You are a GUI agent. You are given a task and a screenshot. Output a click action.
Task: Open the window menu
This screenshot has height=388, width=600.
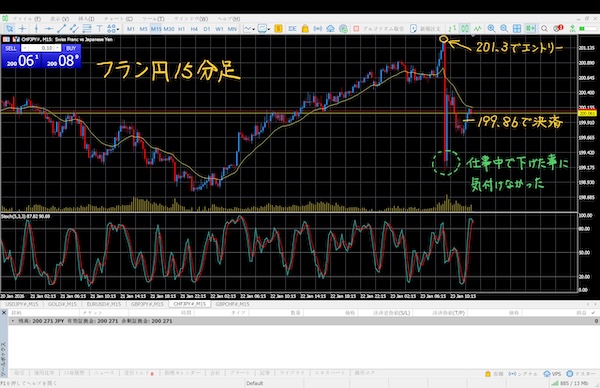tap(191, 19)
